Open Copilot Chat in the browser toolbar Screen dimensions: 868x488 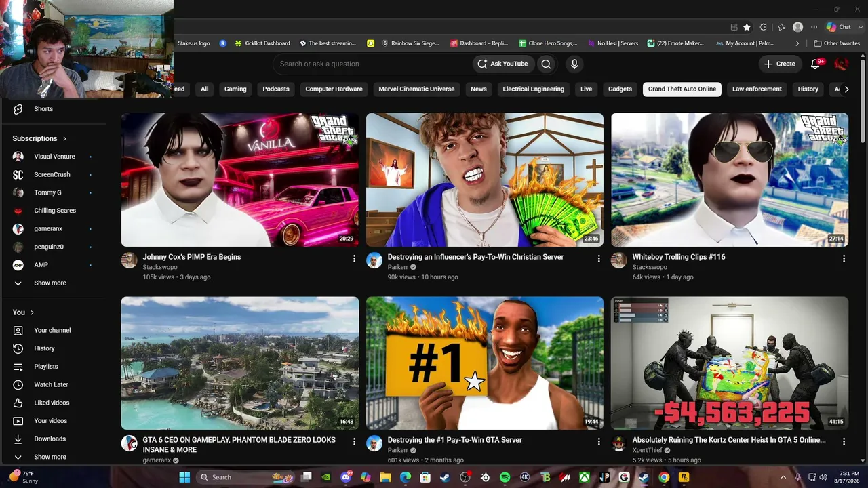838,27
